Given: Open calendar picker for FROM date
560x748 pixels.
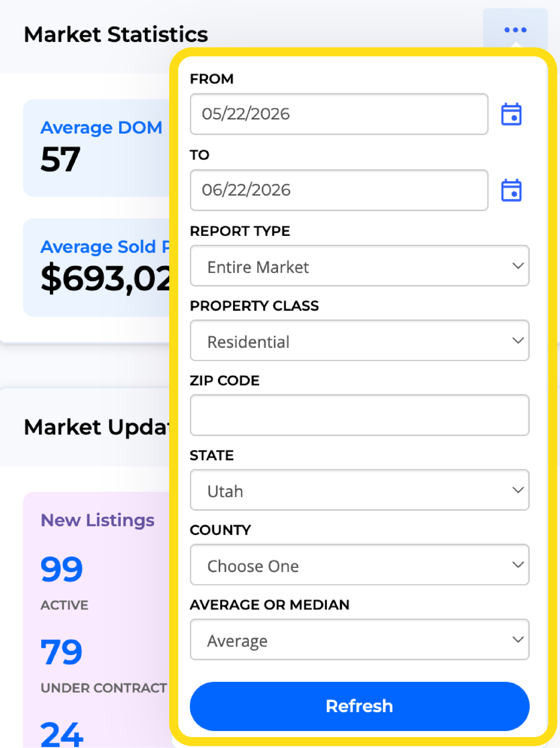Looking at the screenshot, I should tap(511, 114).
